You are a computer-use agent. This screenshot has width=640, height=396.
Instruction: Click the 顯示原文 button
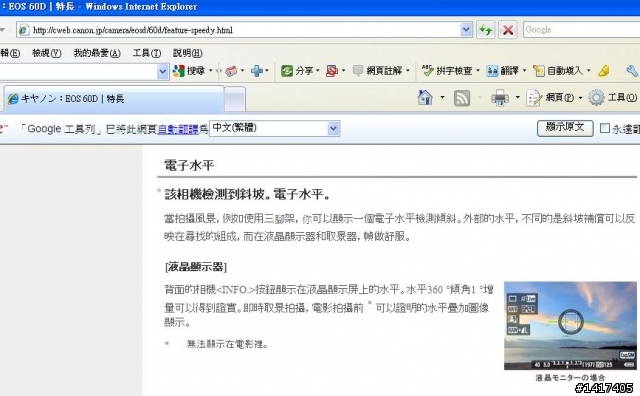pos(565,128)
